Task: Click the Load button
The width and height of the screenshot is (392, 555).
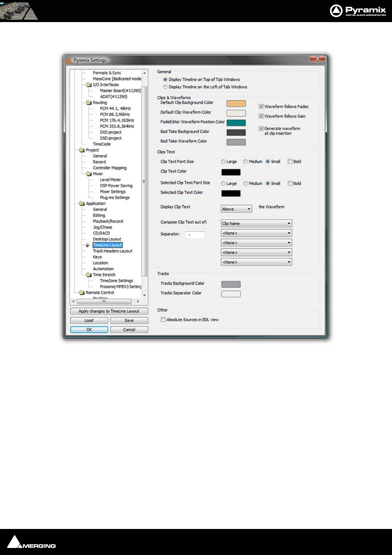Action: pyautogui.click(x=89, y=320)
